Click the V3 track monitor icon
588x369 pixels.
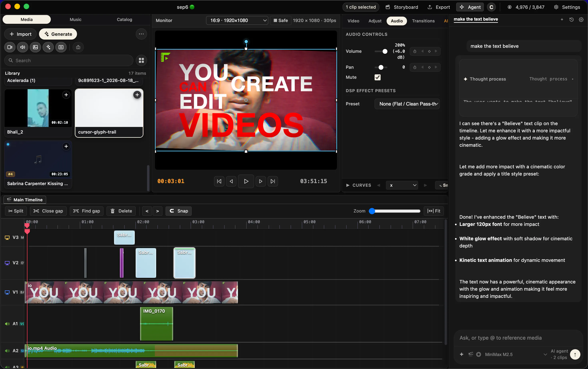point(7,237)
